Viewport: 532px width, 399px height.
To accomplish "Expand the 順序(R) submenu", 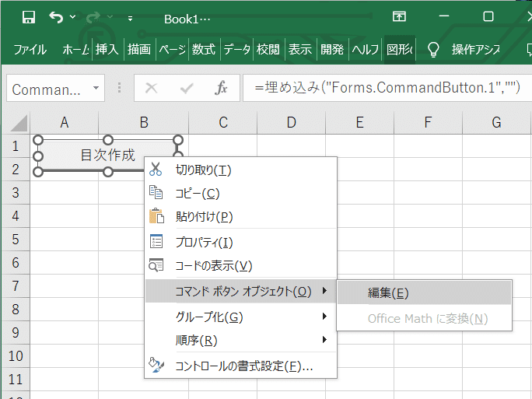I will (241, 340).
